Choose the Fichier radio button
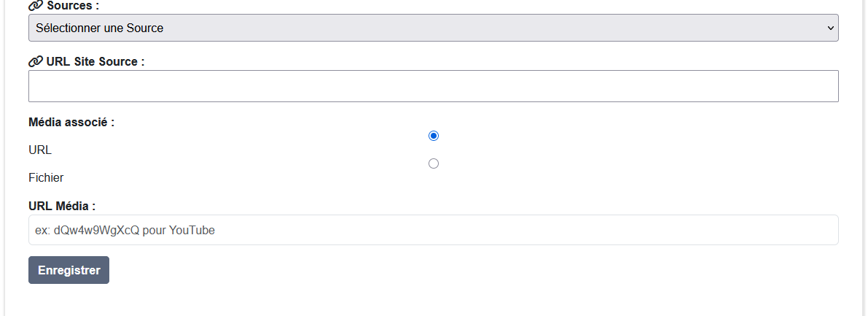The width and height of the screenshot is (868, 316). tap(434, 163)
